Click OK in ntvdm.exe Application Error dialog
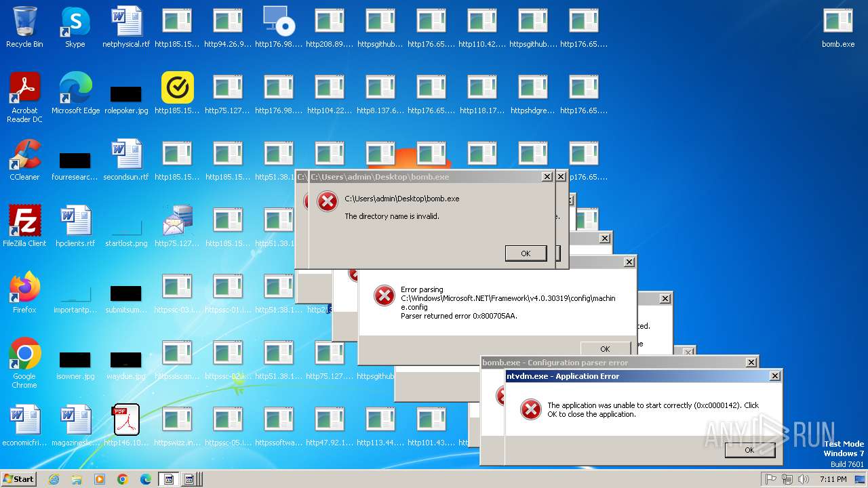Viewport: 868px width, 488px height. click(749, 450)
